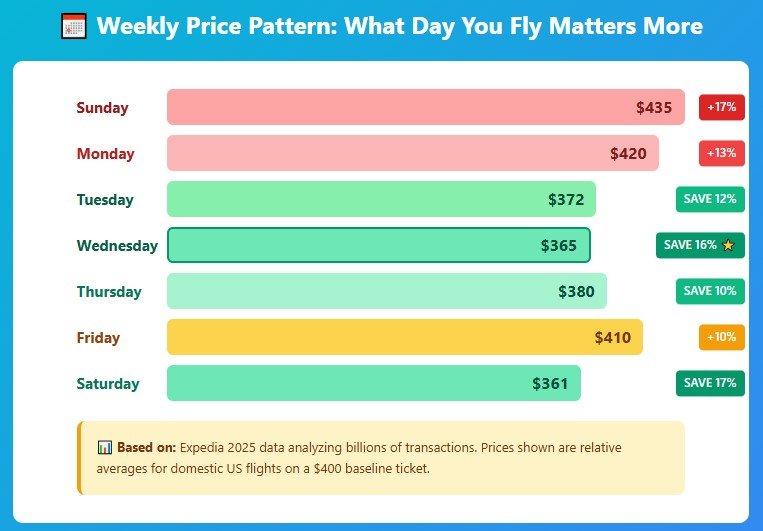Viewport: 763px width, 531px height.
Task: Select the Saturday $361 price bar
Action: 373,383
